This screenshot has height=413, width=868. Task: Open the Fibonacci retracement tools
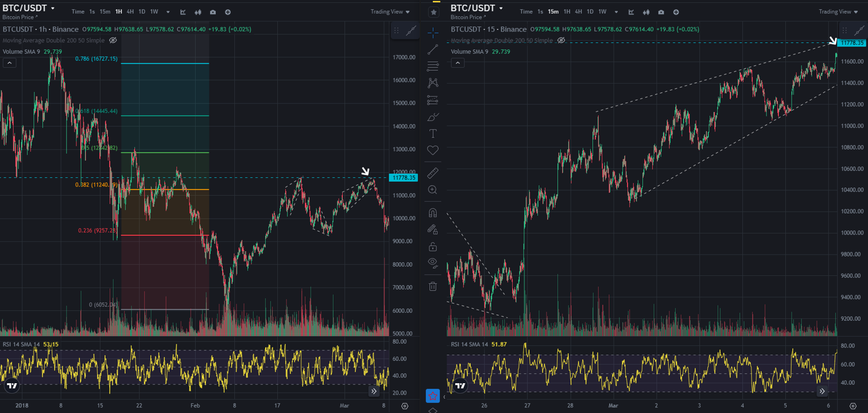(x=433, y=66)
